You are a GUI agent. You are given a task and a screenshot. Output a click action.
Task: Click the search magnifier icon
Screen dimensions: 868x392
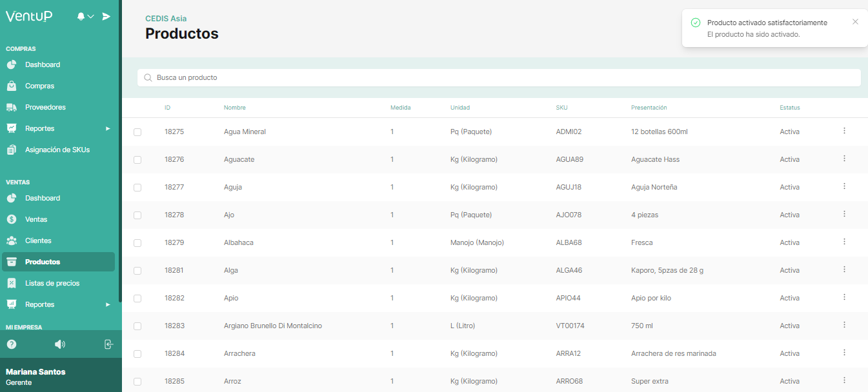[148, 77]
